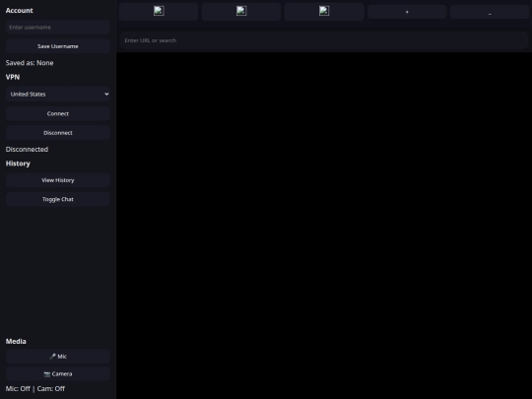Click the Enter username field
This screenshot has height=399, width=532.
[58, 28]
